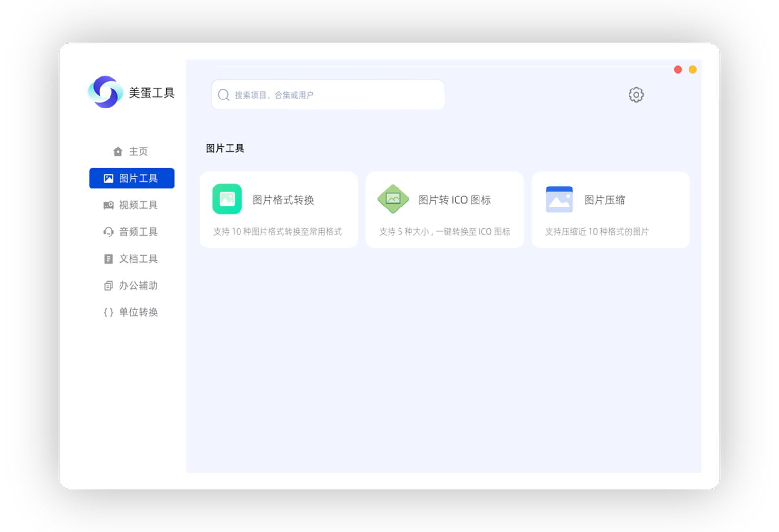Screen dimensions: 779x532
Task: Open the settings gear
Action: (x=636, y=94)
